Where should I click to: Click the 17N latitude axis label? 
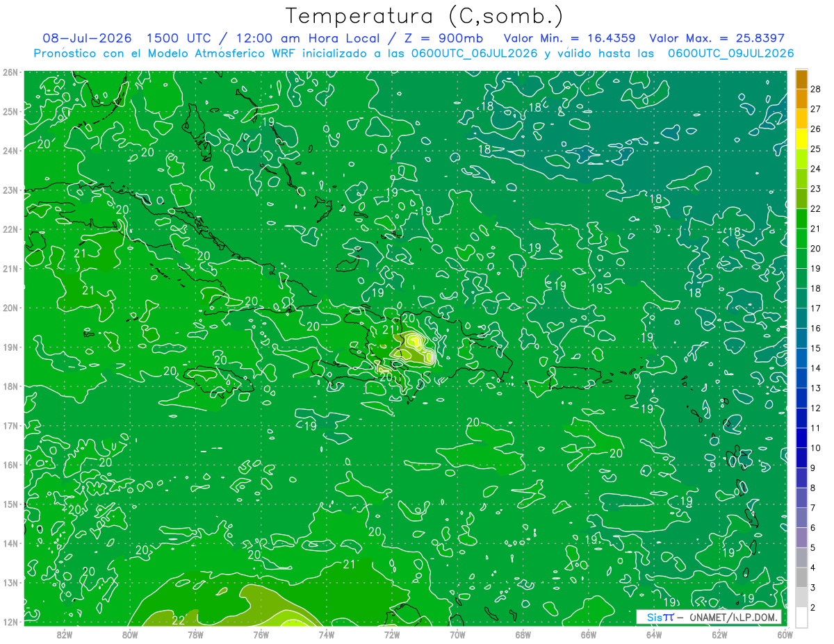(10, 425)
